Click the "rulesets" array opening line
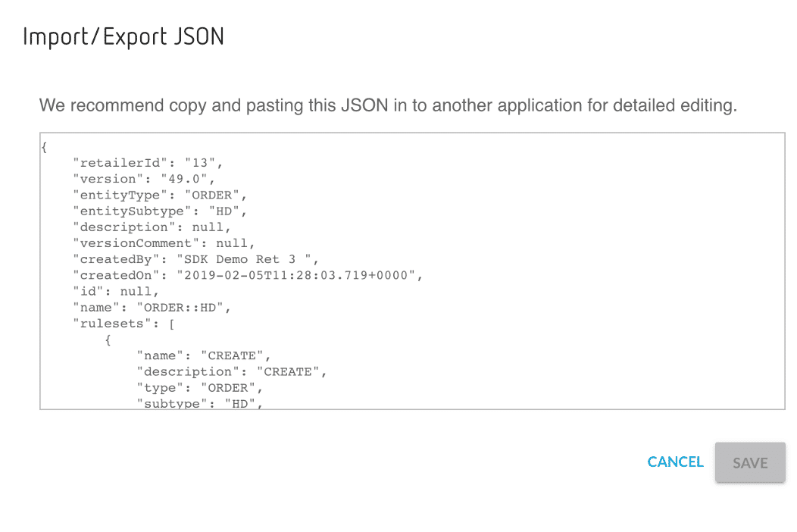This screenshot has width=797, height=532. click(123, 324)
